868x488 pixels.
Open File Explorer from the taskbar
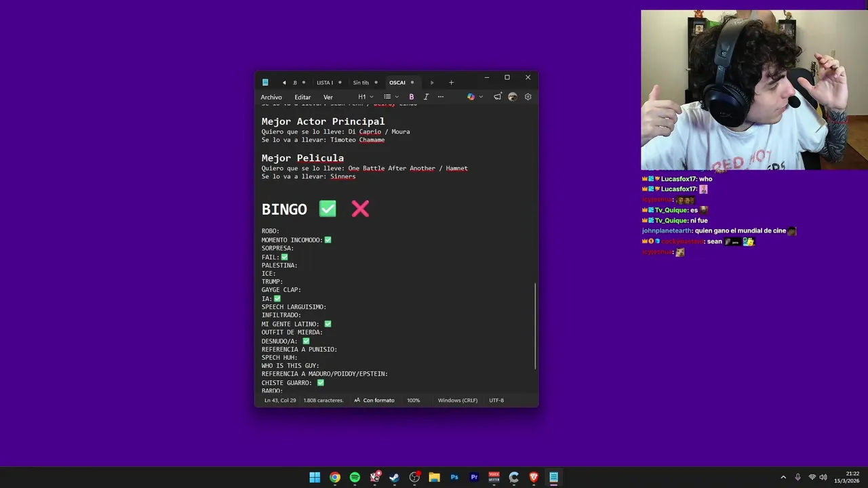click(434, 477)
